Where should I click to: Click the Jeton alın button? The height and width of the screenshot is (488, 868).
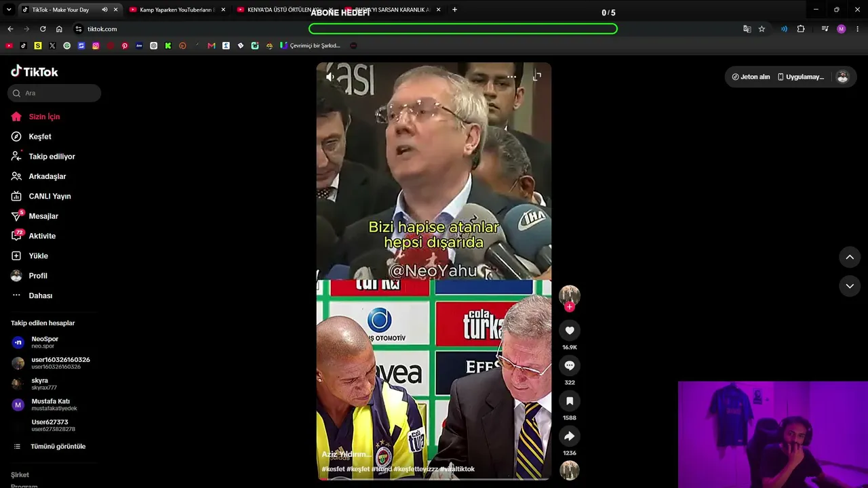pyautogui.click(x=751, y=77)
